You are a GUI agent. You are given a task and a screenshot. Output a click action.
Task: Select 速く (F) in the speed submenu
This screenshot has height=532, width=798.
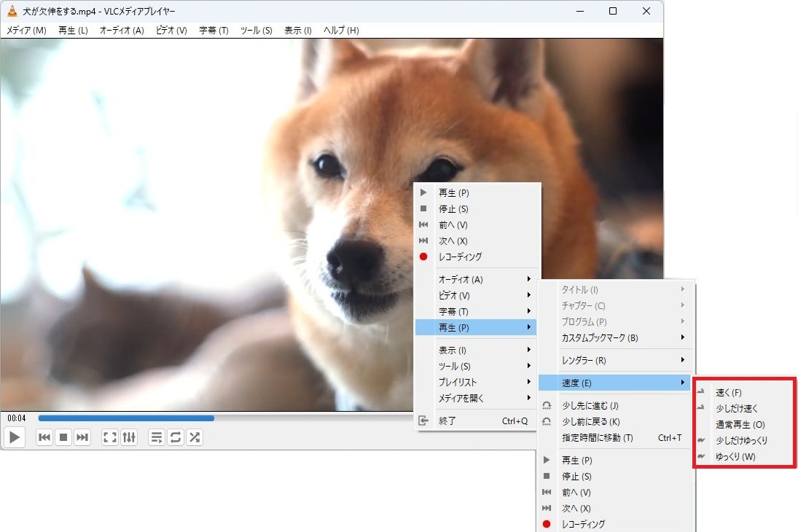coord(729,393)
